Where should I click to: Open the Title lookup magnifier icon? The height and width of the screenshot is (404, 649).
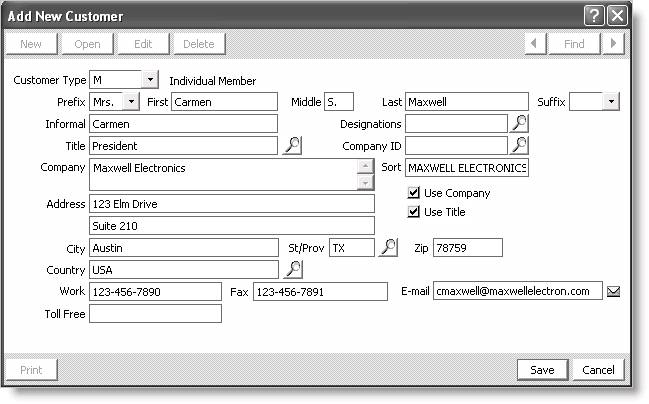coord(293,145)
